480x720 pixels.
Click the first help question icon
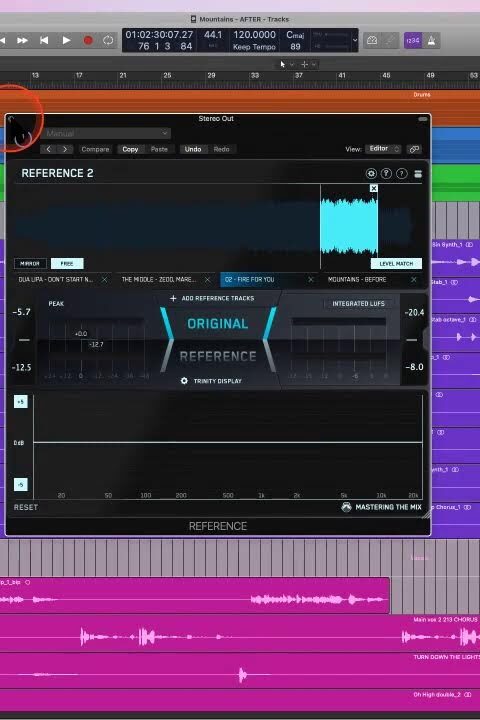tap(386, 174)
